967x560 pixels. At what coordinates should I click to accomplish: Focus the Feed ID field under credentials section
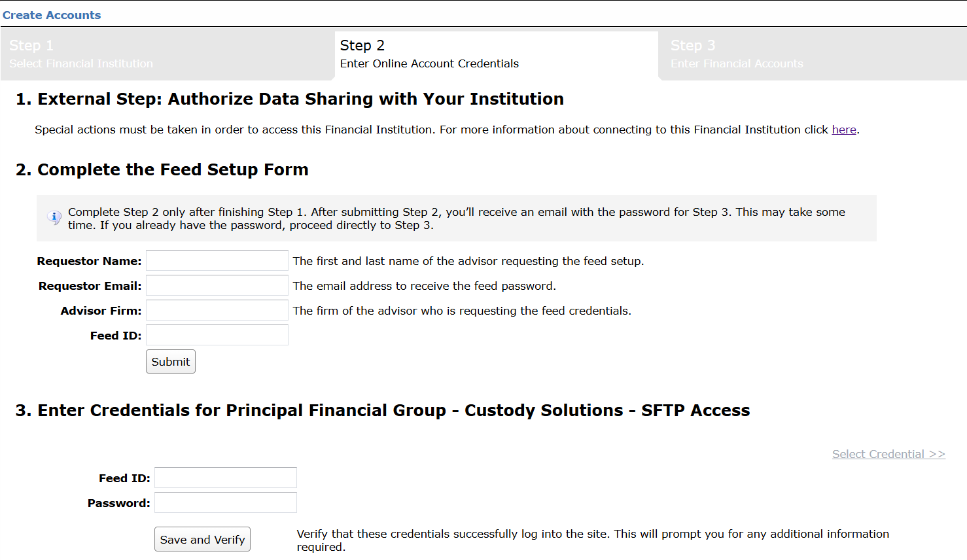(225, 478)
